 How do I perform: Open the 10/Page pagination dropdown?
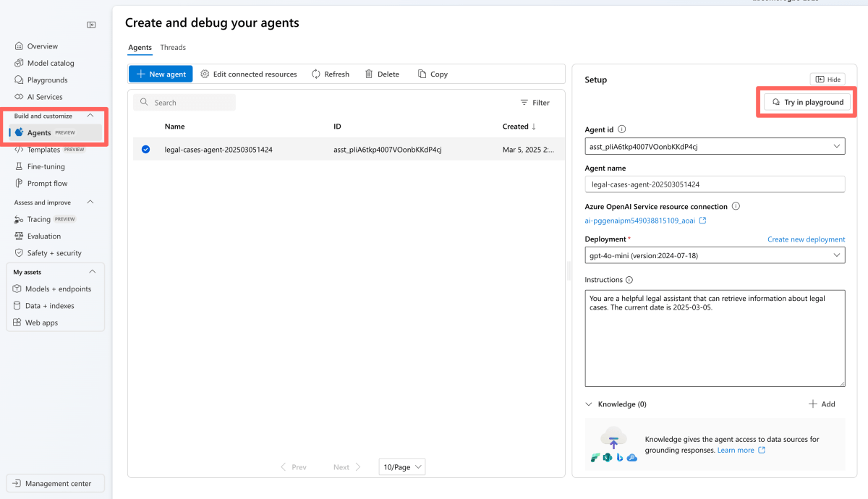pos(402,467)
